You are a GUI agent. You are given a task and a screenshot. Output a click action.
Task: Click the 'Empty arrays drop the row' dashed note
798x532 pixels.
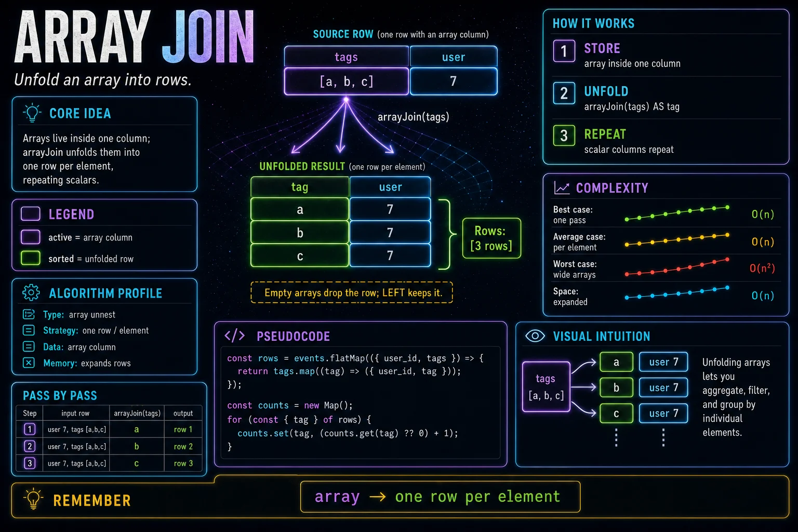point(352,292)
